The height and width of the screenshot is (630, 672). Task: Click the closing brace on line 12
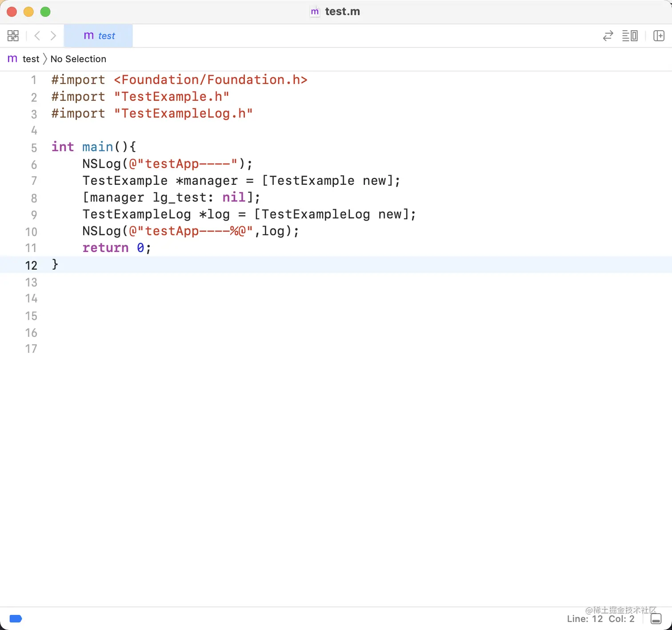click(55, 264)
